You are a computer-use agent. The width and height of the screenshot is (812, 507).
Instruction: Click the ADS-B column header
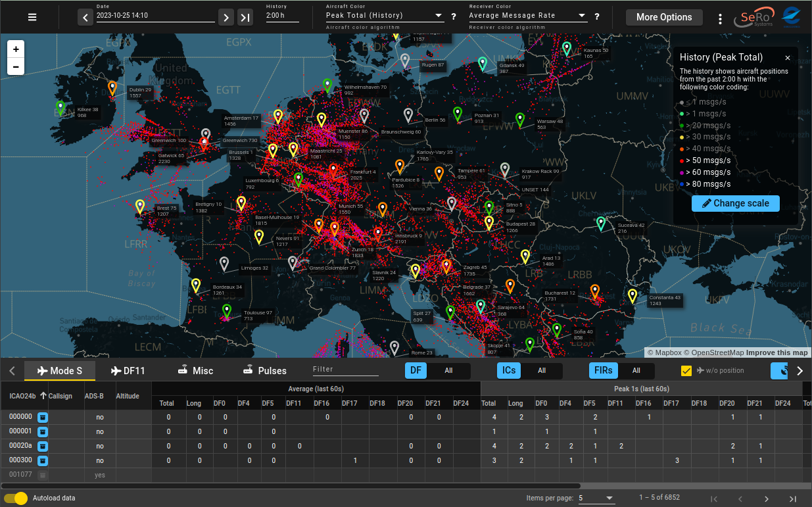coord(95,396)
